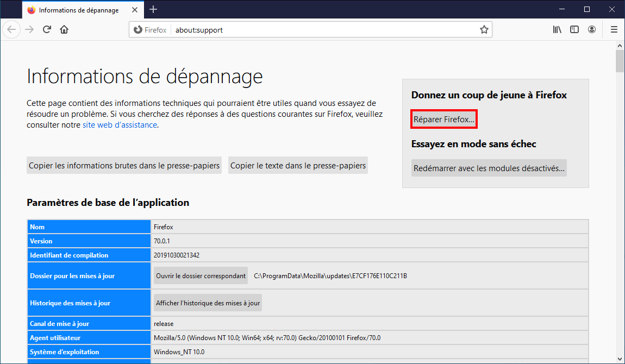This screenshot has width=625, height=364.
Task: Click build identifier 20191030021342
Action: coord(177,255)
